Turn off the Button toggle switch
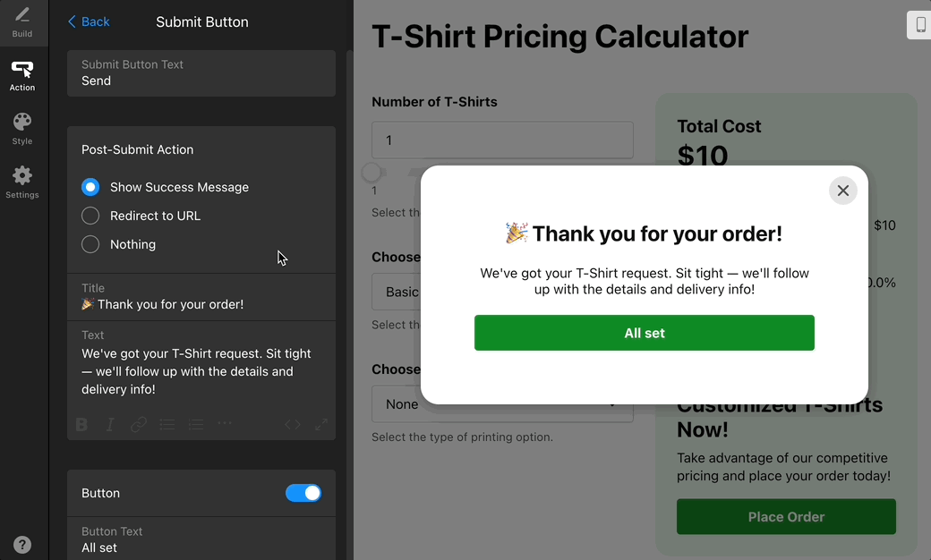 [303, 493]
